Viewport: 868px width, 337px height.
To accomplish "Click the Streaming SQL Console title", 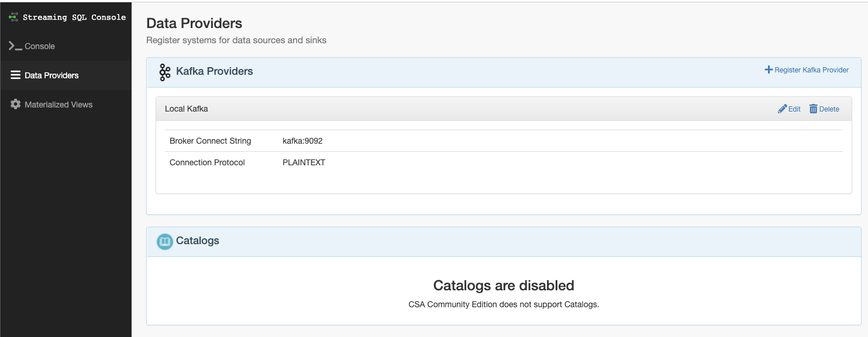I will (x=74, y=18).
